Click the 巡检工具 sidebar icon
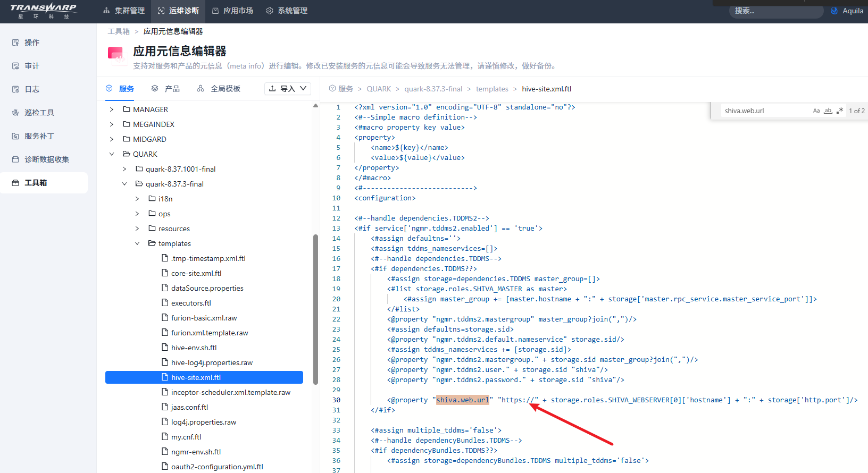The image size is (868, 473). [x=15, y=113]
